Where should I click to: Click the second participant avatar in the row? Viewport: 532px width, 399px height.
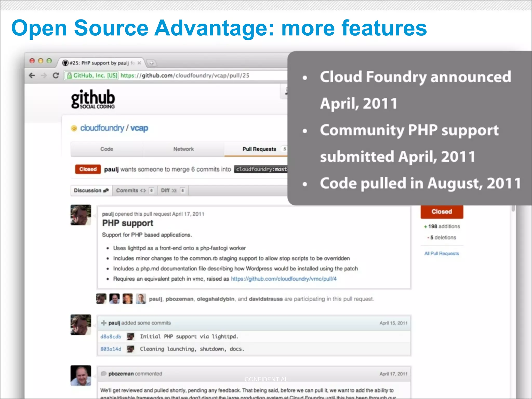115,299
